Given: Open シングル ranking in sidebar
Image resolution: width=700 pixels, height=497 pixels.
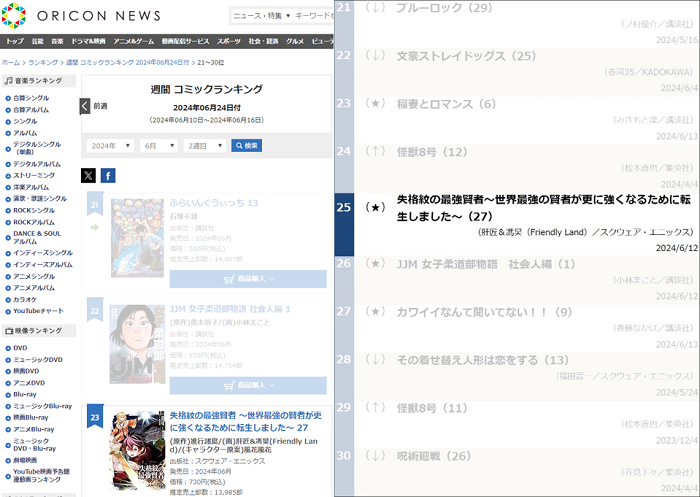Looking at the screenshot, I should pos(25,121).
